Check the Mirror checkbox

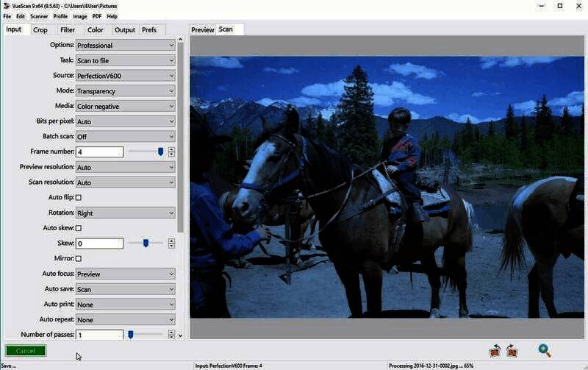[79, 259]
